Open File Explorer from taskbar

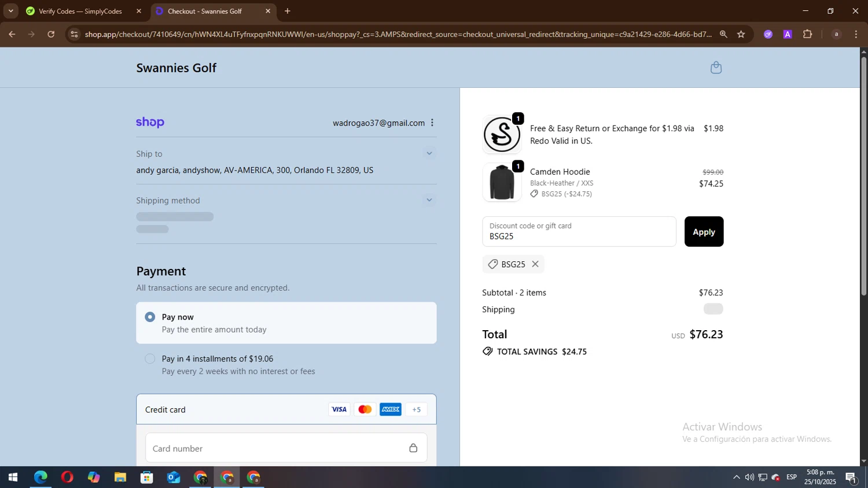[x=120, y=478]
